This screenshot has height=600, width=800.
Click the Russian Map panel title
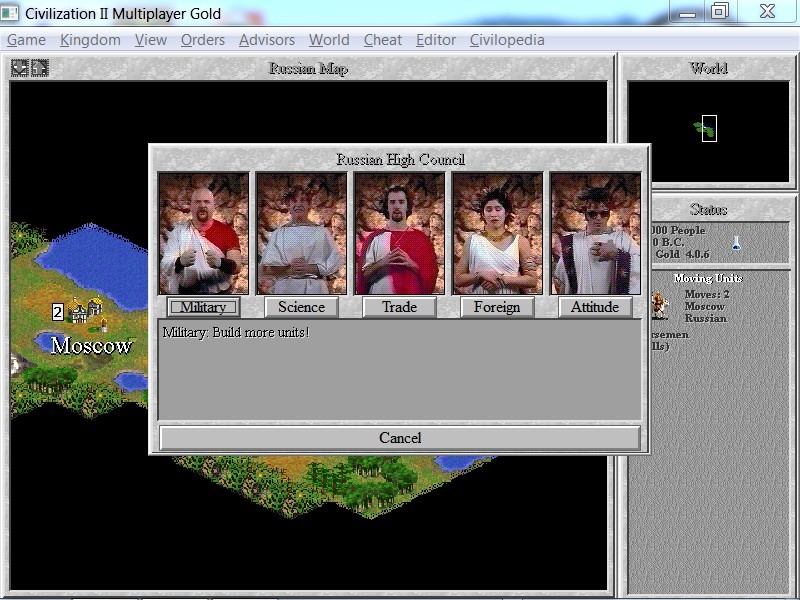tap(308, 68)
